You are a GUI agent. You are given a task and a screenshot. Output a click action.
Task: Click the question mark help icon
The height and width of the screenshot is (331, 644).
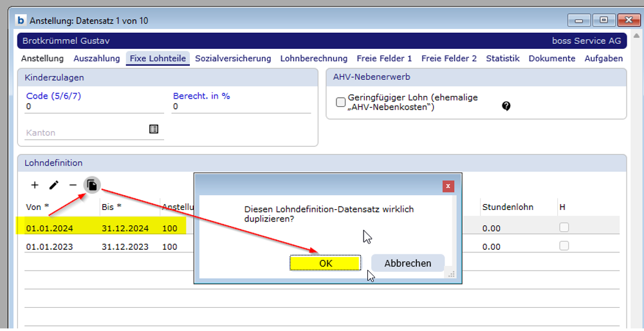pyautogui.click(x=506, y=106)
